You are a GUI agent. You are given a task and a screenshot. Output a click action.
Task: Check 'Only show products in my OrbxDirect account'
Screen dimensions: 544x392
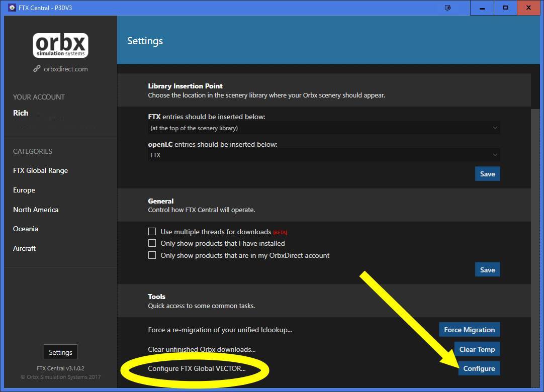coord(152,255)
